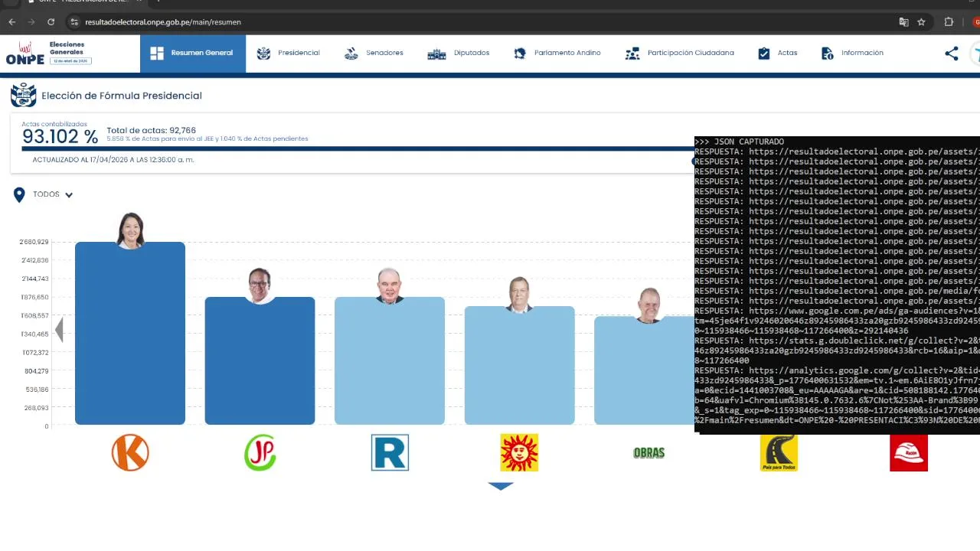Click the R candidate's light blue bar
Viewport: 980px width, 551px height.
pos(390,361)
